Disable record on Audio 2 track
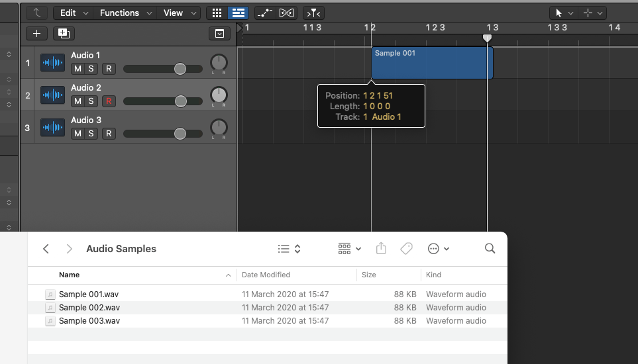 pos(109,101)
